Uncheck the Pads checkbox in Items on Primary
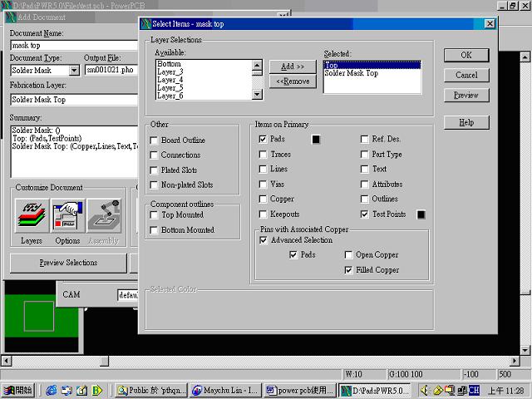 [263, 140]
